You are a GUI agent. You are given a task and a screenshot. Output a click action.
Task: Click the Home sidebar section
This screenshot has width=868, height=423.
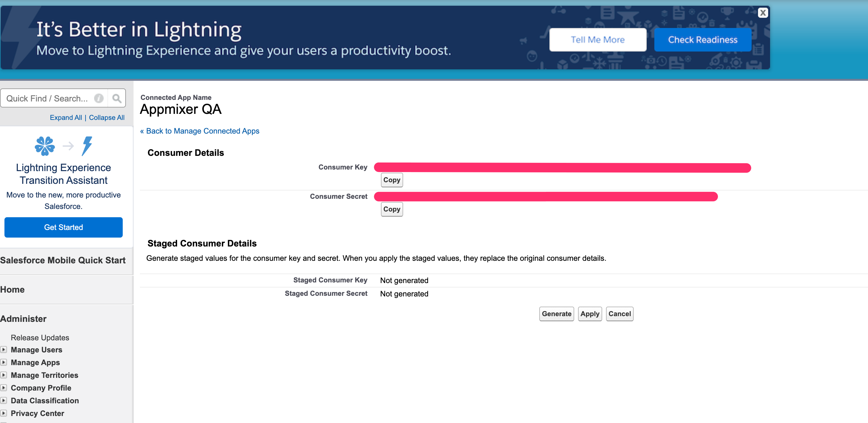[x=12, y=289]
